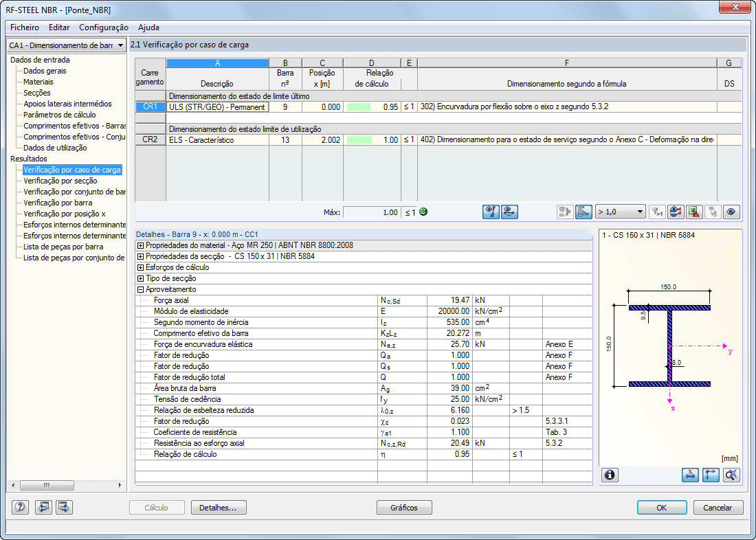Toggle section dimensions display (x arrow icon)

tap(691, 475)
